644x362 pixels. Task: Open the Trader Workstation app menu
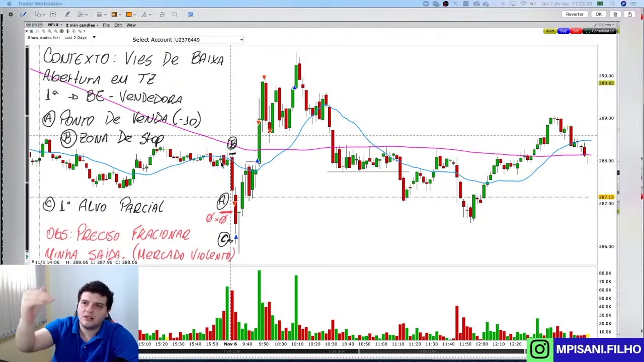tap(40, 4)
